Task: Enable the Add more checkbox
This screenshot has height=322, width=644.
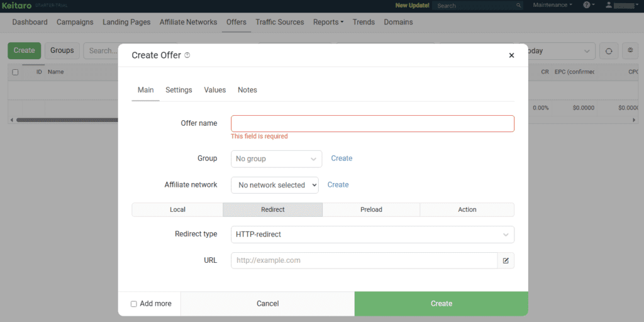Action: (x=134, y=304)
